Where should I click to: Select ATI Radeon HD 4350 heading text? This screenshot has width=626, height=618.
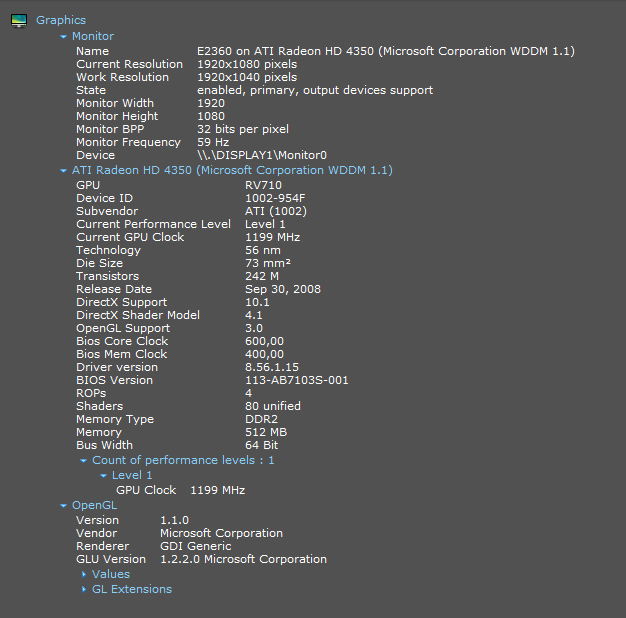pyautogui.click(x=232, y=170)
